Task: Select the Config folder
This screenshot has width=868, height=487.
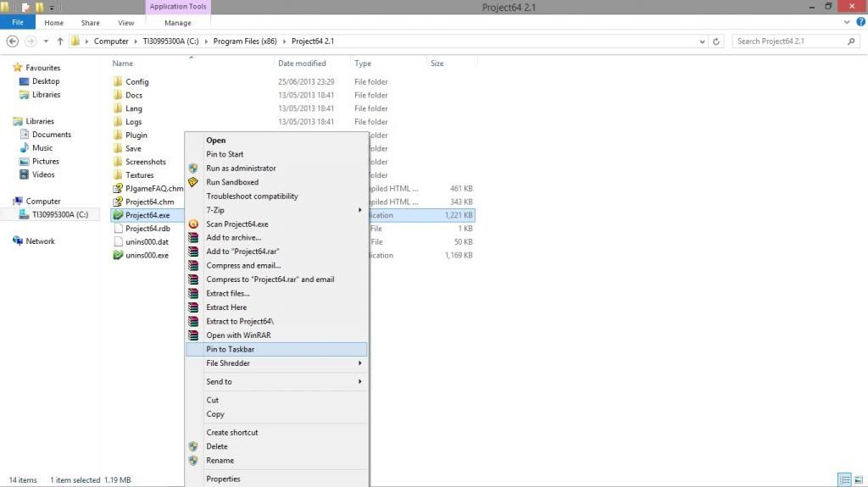Action: [x=136, y=81]
